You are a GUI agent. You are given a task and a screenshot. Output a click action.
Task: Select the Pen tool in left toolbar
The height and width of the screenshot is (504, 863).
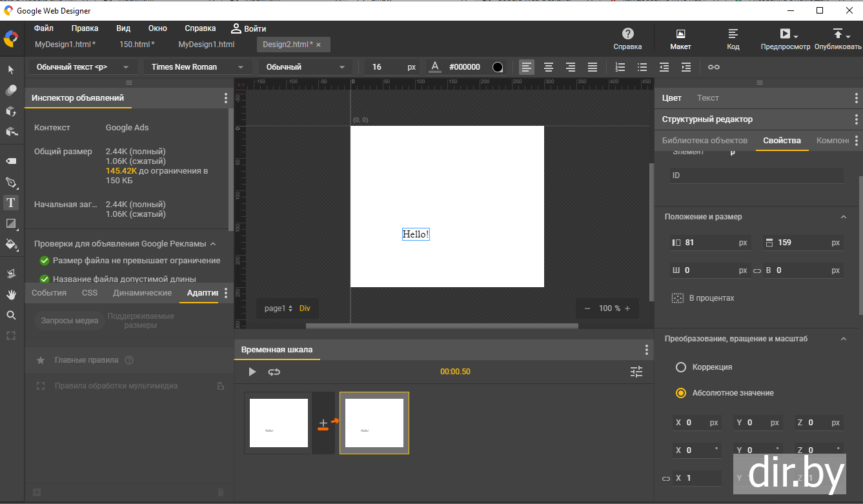(11, 182)
